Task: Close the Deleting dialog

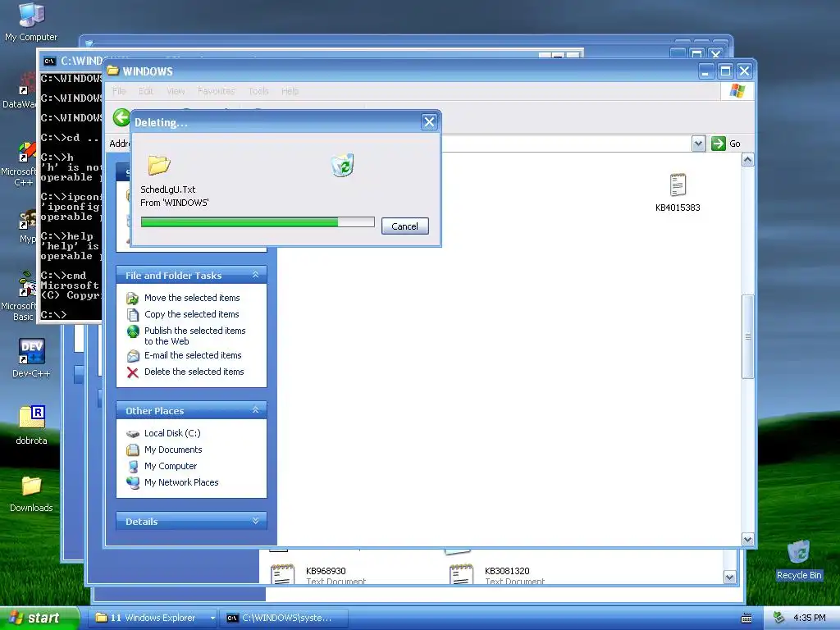Action: click(x=429, y=122)
